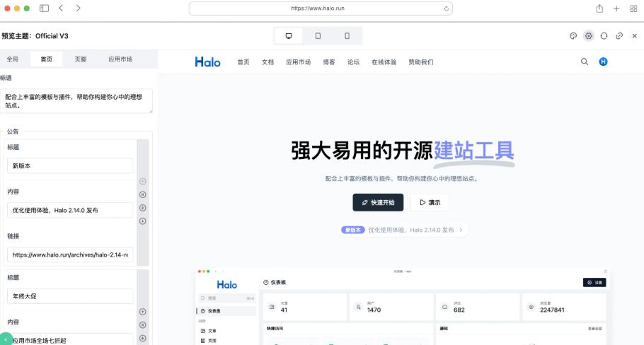This screenshot has width=644, height=345.
Task: Click the 演示 demo button
Action: tap(430, 202)
